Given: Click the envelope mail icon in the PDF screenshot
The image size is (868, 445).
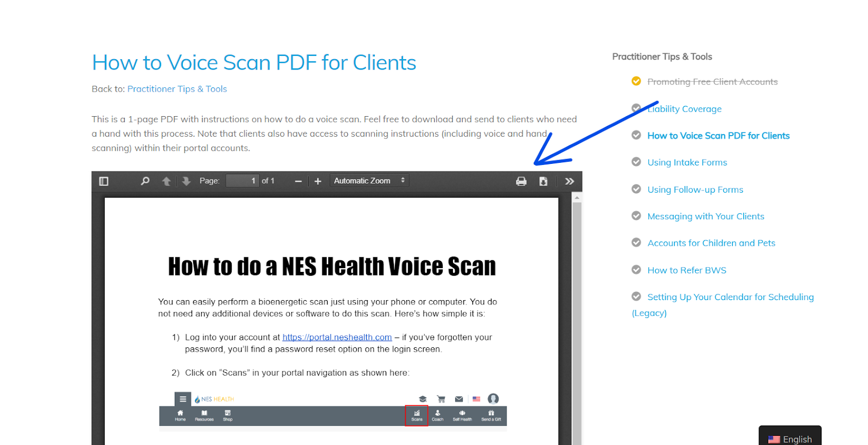Looking at the screenshot, I should [x=459, y=399].
